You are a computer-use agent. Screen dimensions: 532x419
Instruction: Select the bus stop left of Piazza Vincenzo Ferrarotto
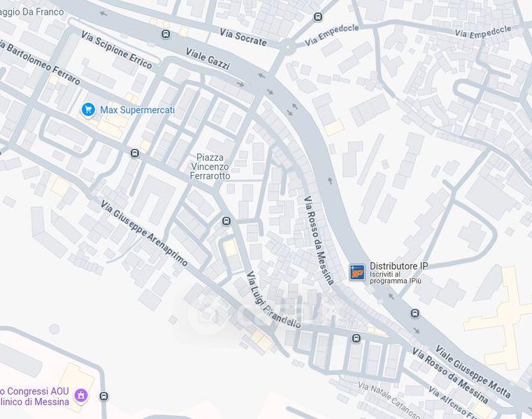coord(135,153)
